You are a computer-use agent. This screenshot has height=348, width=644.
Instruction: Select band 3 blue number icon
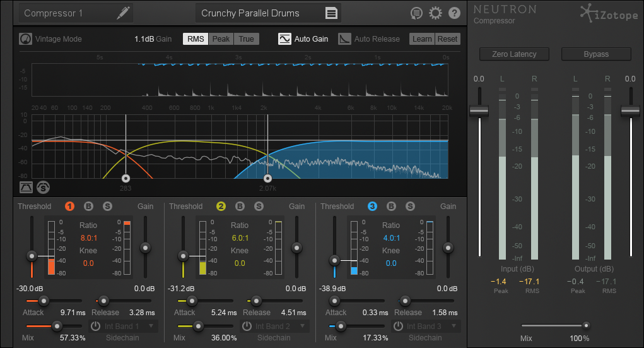[373, 206]
